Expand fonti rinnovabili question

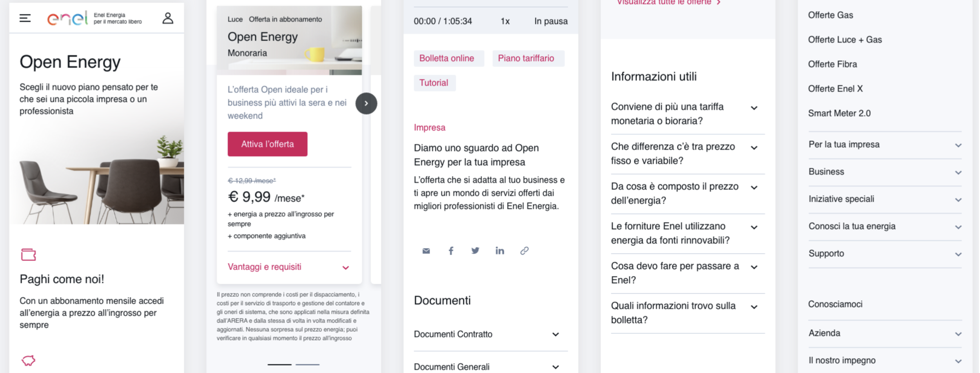[688, 234]
